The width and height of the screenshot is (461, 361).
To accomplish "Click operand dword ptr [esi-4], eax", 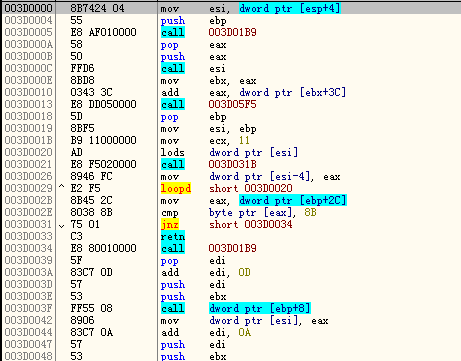I will (x=275, y=176).
